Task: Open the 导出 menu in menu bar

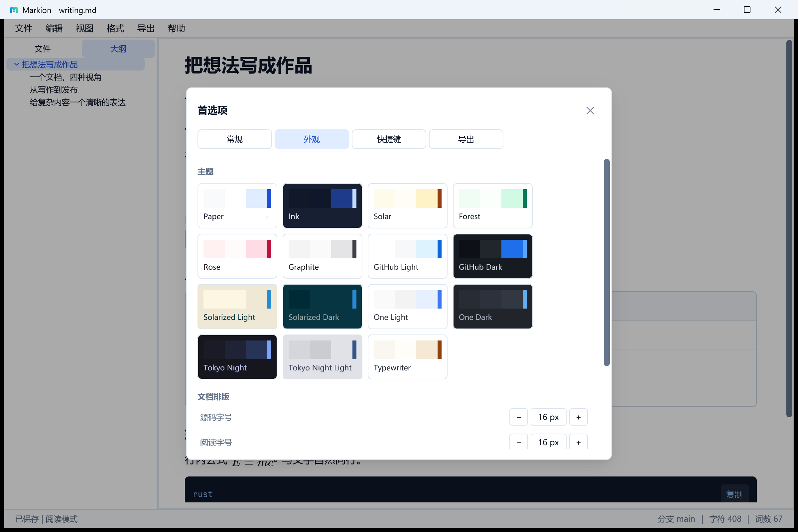Action: [x=146, y=29]
